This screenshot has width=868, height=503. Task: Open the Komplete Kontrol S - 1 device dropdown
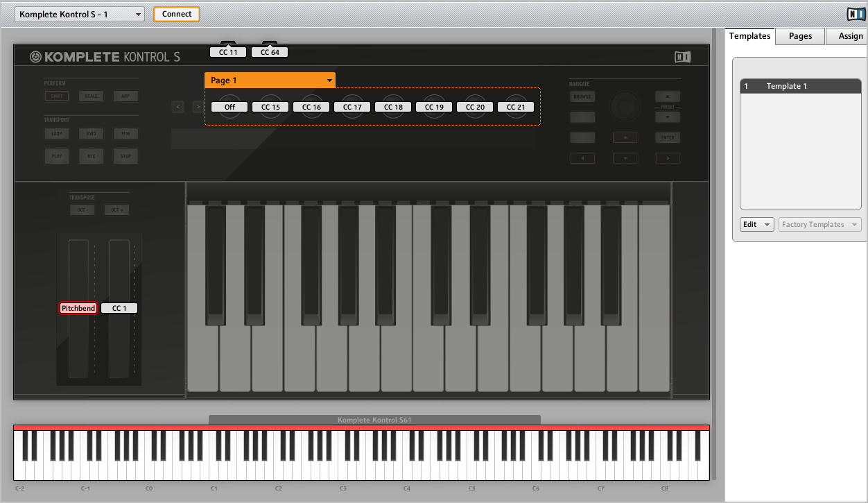point(79,15)
